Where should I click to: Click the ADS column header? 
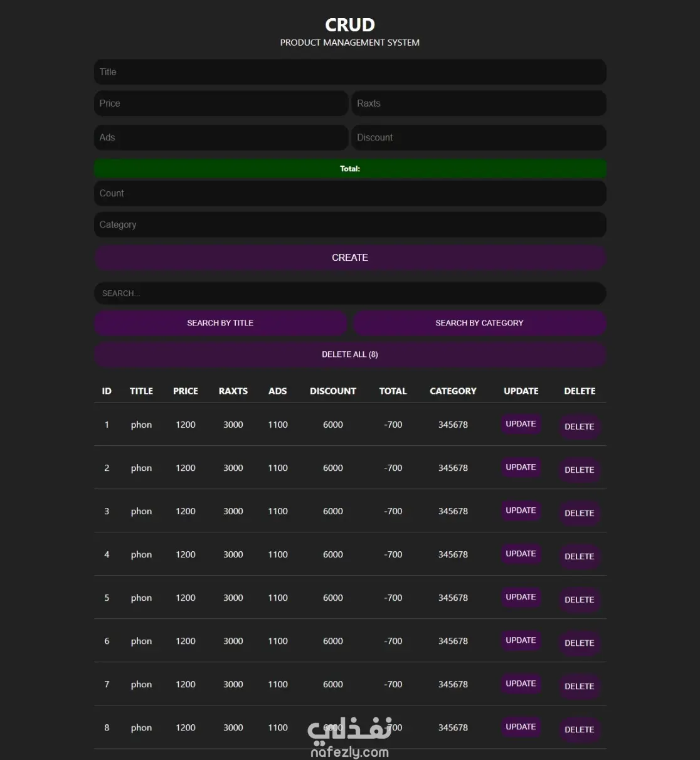click(278, 391)
